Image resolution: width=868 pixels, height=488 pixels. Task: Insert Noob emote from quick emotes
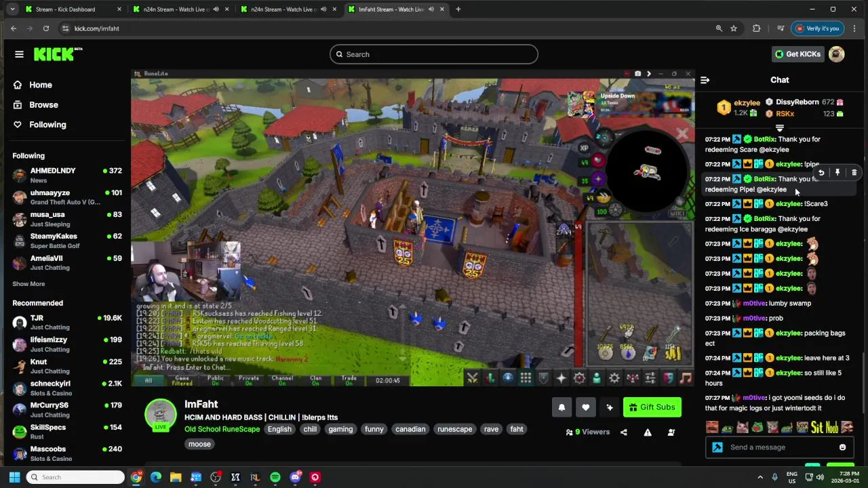pyautogui.click(x=831, y=428)
